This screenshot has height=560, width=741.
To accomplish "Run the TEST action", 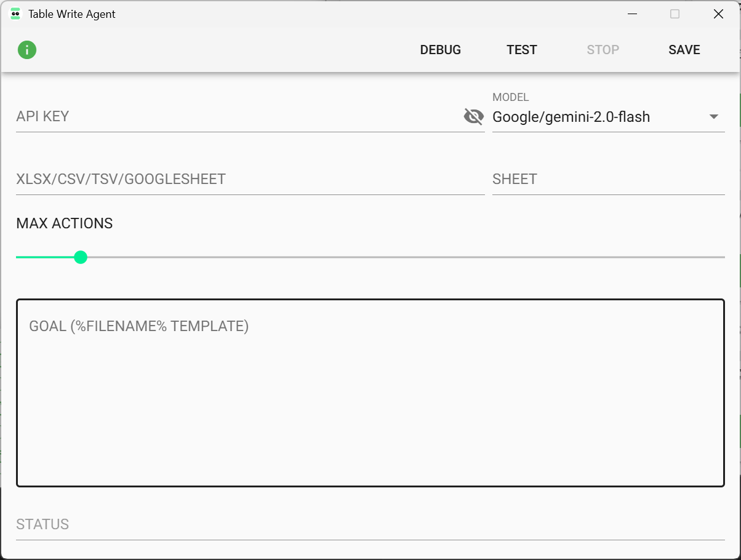I will coord(521,50).
